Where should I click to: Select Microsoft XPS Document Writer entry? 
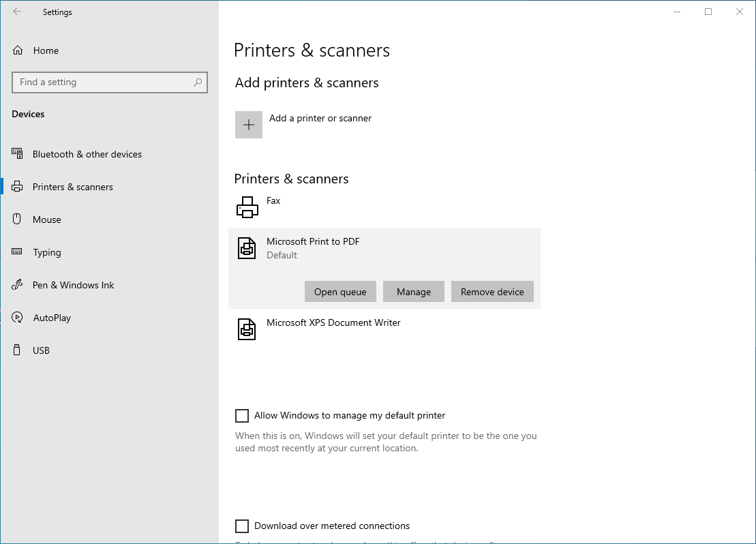[x=384, y=330]
